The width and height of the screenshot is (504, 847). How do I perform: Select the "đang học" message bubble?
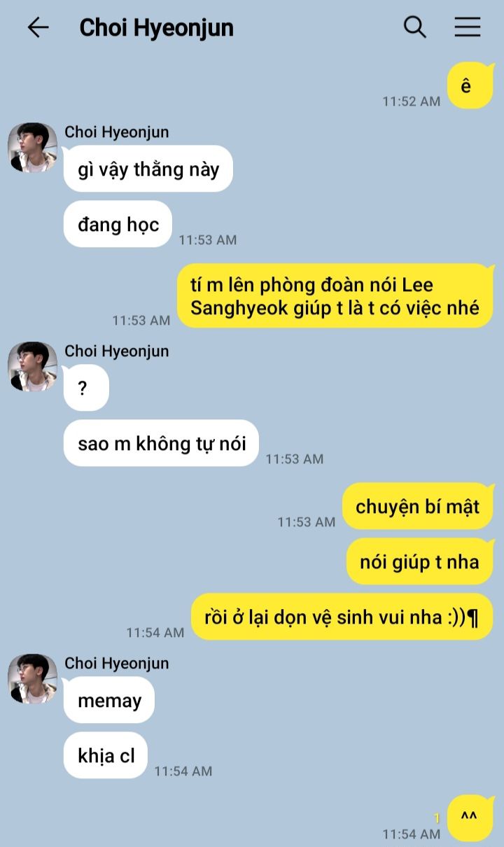(118, 224)
